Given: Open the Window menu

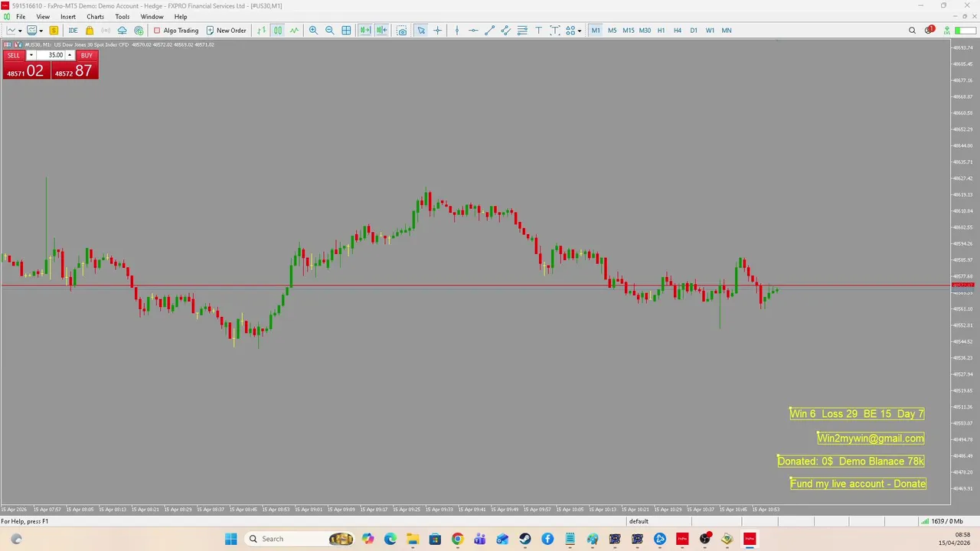Looking at the screenshot, I should 152,17.
